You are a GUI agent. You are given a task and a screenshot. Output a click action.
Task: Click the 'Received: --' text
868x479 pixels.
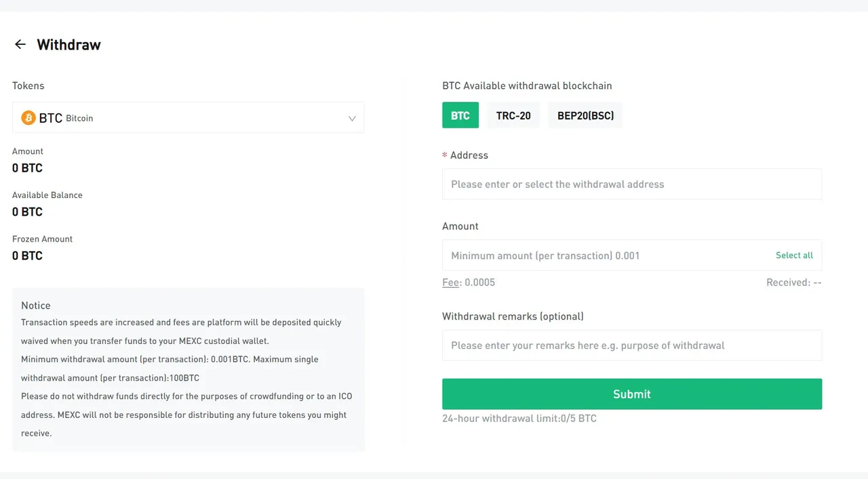point(794,282)
